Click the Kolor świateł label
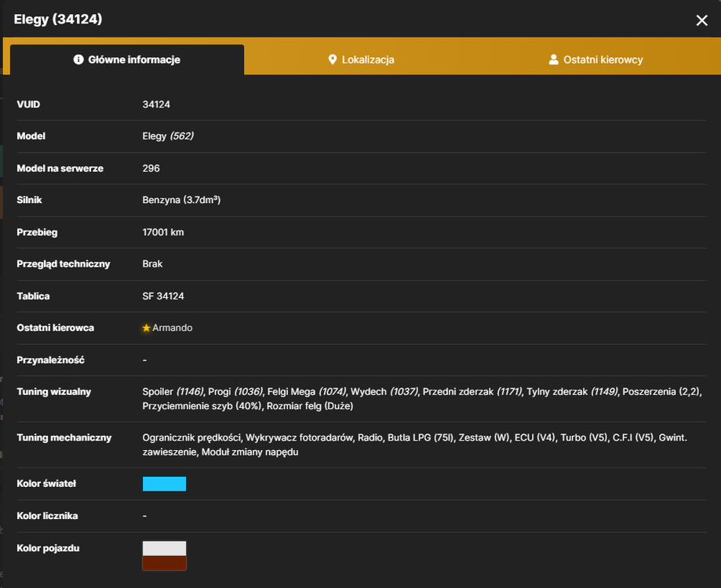 tap(46, 484)
